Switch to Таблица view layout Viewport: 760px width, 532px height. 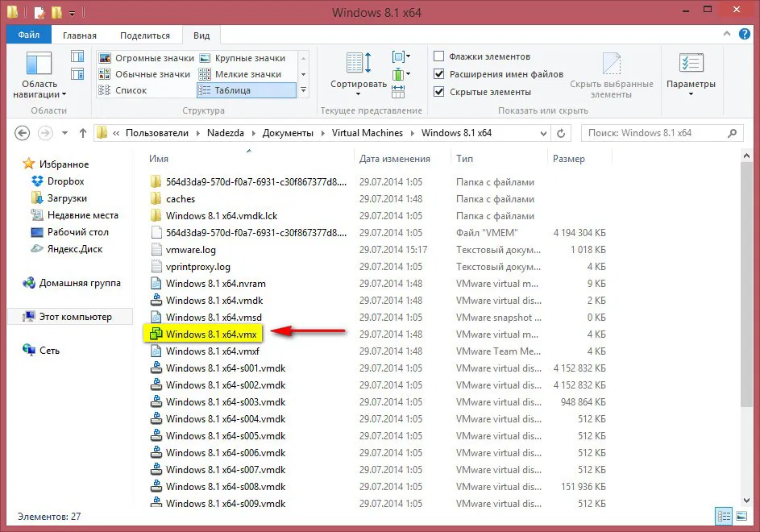[x=247, y=90]
